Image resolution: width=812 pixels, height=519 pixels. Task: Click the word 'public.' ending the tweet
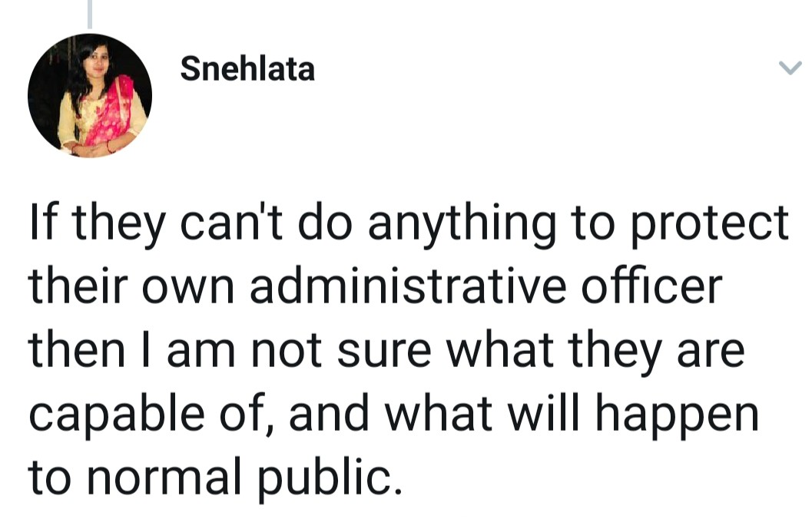330,477
